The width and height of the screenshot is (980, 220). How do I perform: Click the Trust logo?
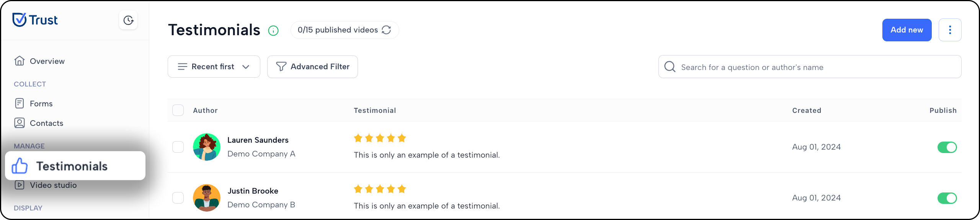[35, 20]
